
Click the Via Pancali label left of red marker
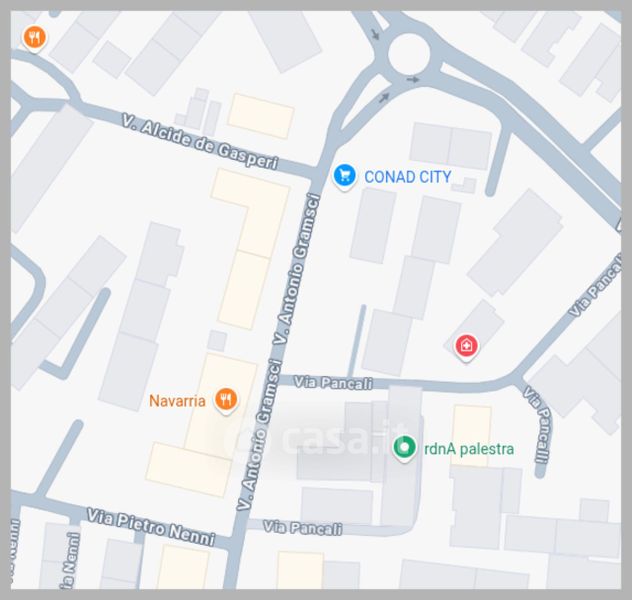(333, 383)
